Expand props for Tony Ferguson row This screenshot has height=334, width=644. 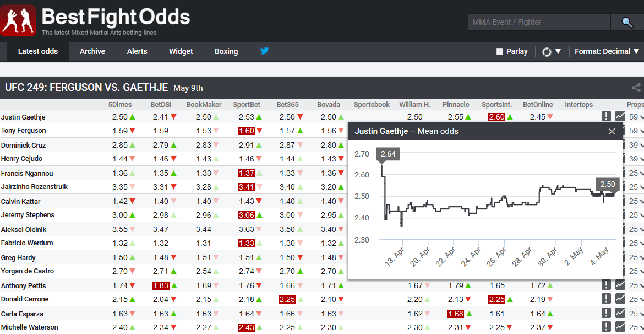pyautogui.click(x=636, y=131)
